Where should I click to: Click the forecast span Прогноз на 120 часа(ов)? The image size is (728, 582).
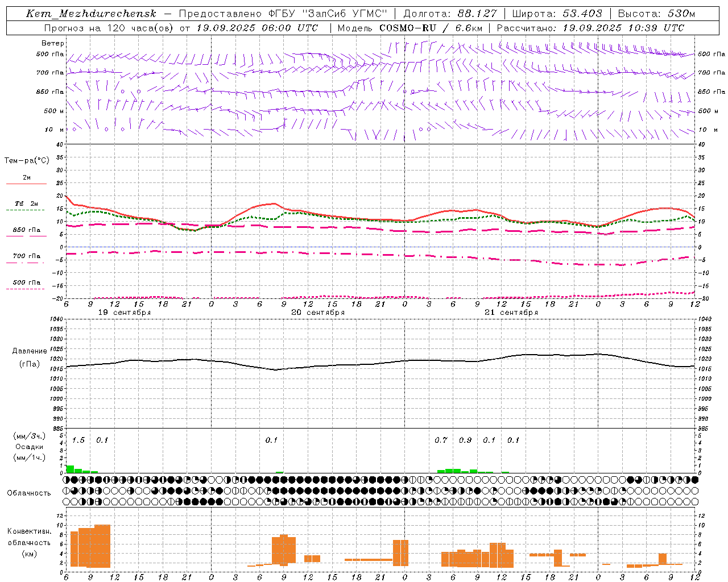[109, 28]
